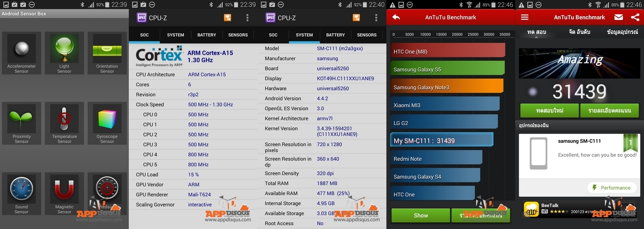Open the overflow menu on the SOC screen
The height and width of the screenshot is (229, 644).
coord(248,18)
